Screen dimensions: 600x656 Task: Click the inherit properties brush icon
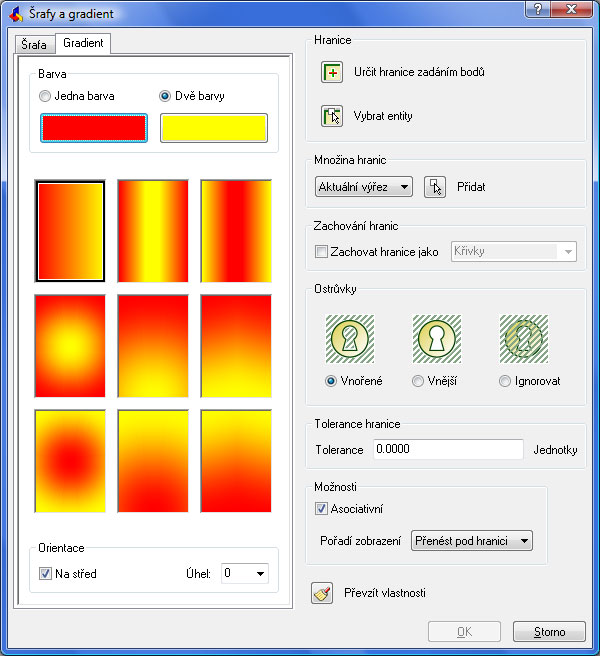[x=321, y=593]
